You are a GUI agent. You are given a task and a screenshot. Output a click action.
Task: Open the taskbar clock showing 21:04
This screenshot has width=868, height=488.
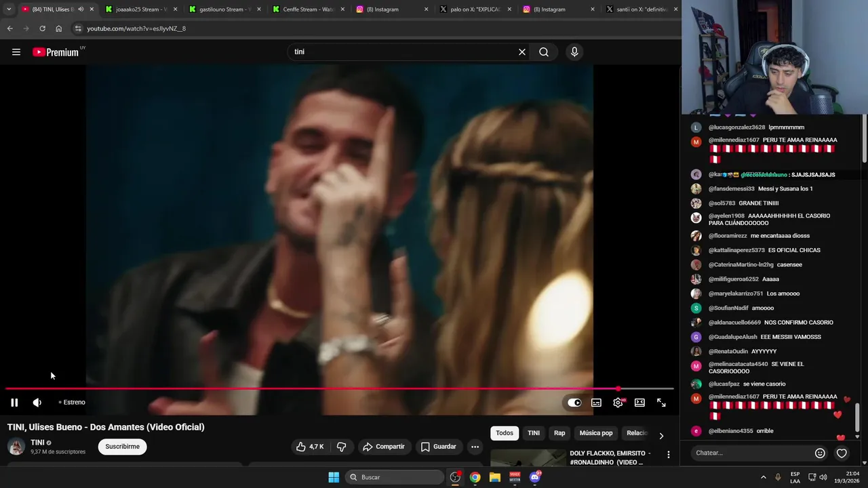tap(845, 477)
